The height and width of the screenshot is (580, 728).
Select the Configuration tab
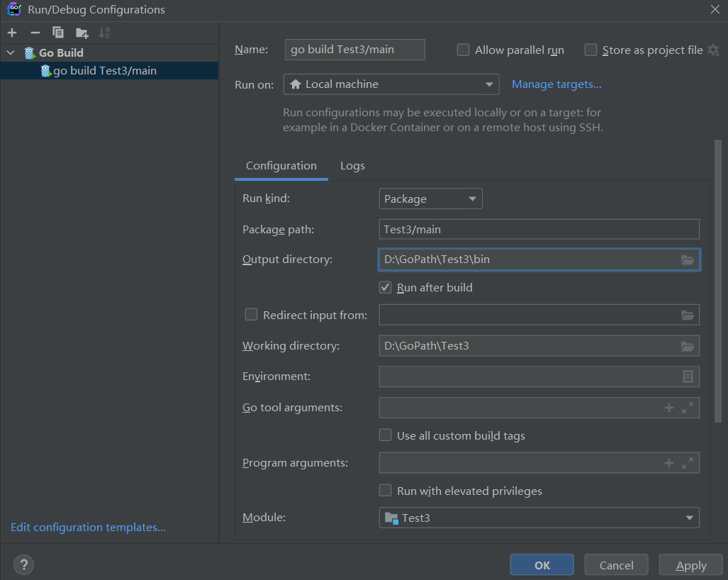pyautogui.click(x=281, y=166)
